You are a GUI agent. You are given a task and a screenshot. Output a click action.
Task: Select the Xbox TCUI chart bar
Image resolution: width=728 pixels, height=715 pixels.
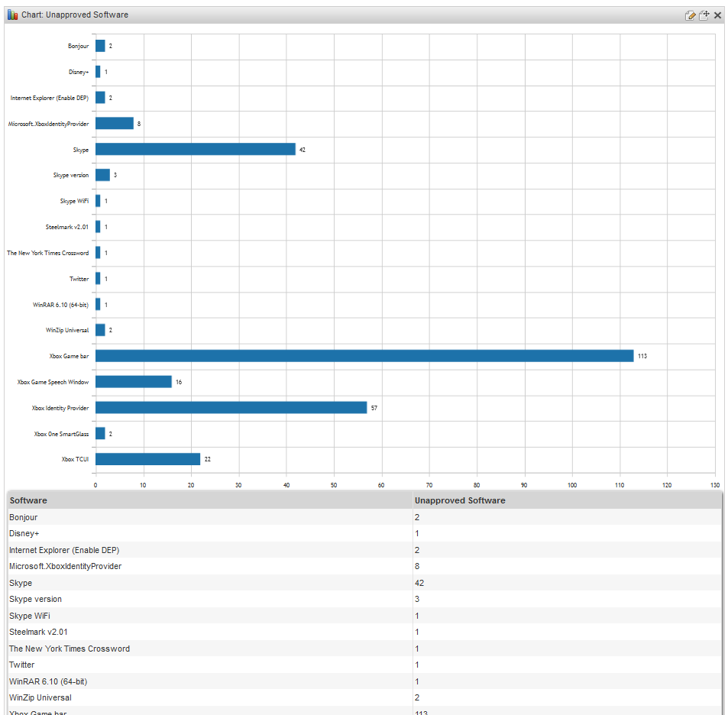point(147,459)
